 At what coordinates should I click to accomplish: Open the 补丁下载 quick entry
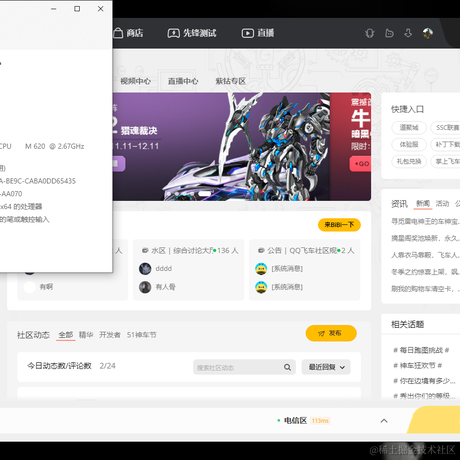click(446, 144)
